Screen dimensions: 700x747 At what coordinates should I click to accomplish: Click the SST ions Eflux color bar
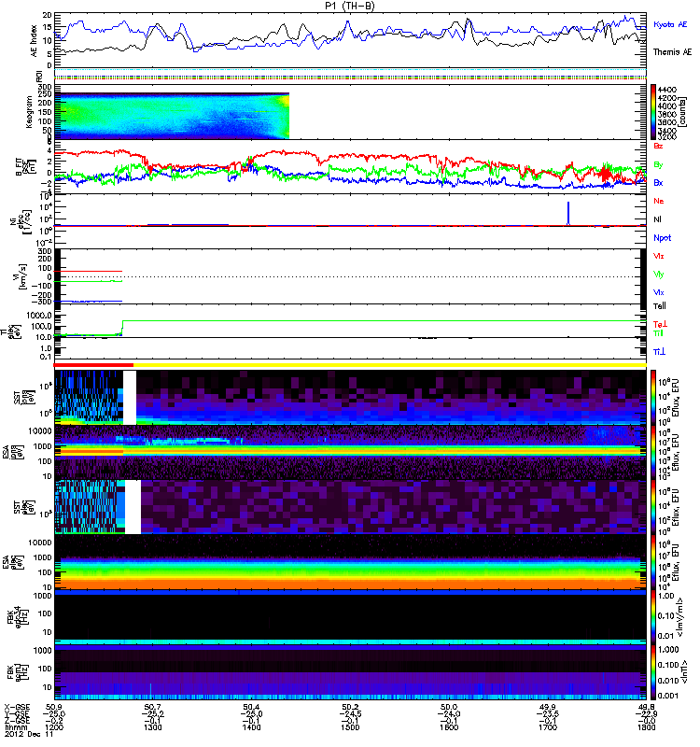coord(653,398)
